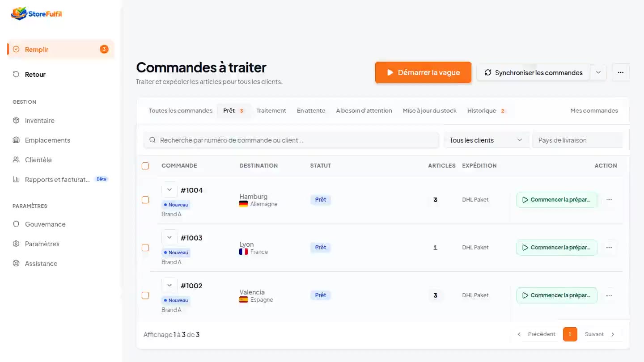This screenshot has width=644, height=362.
Task: Open the Inventaire sidebar icon
Action: pyautogui.click(x=16, y=121)
